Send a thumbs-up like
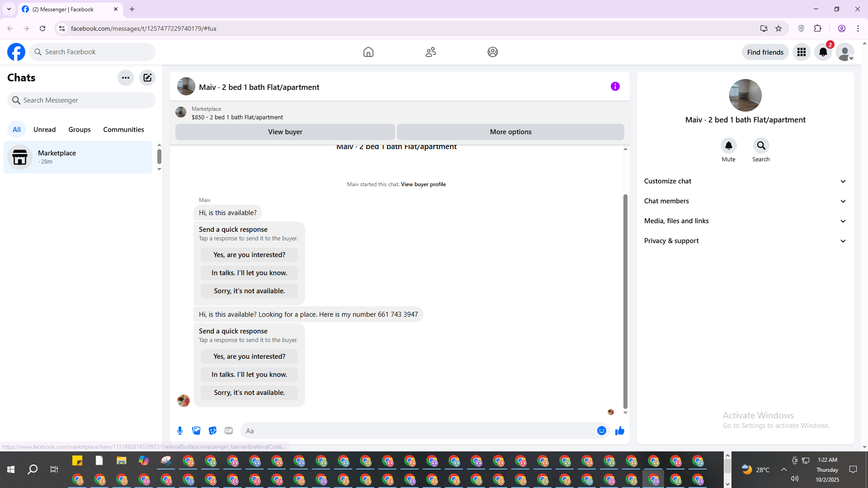The width and height of the screenshot is (868, 488). pyautogui.click(x=619, y=431)
